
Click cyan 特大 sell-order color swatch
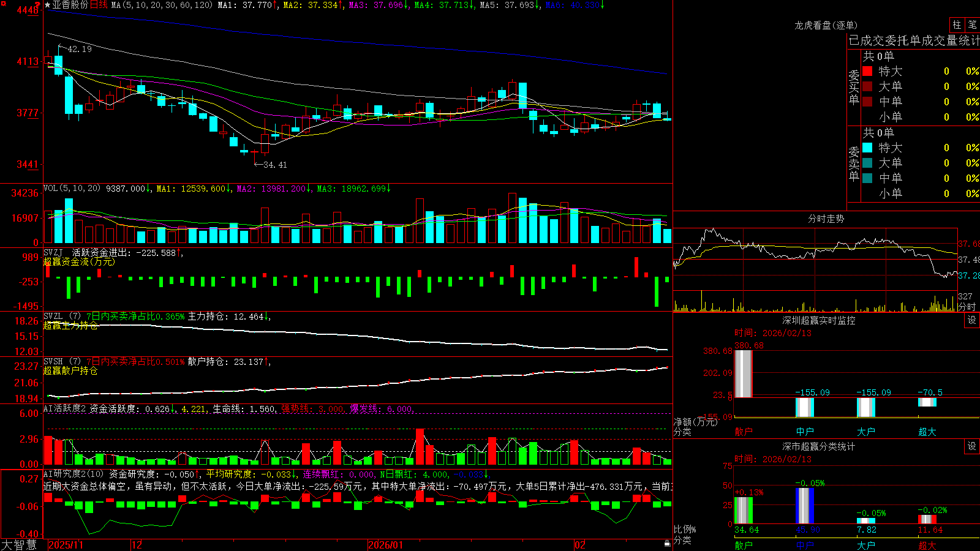867,148
